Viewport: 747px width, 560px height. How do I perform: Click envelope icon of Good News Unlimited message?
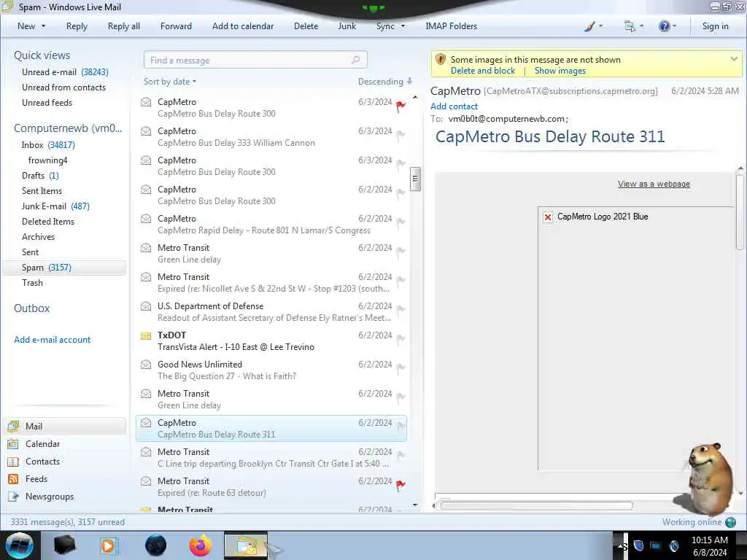click(x=146, y=365)
